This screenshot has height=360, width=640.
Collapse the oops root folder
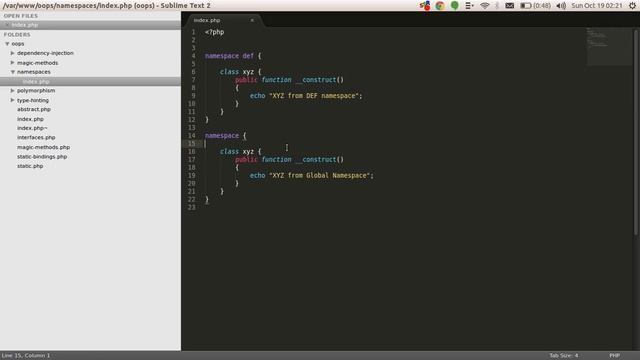(x=7, y=44)
